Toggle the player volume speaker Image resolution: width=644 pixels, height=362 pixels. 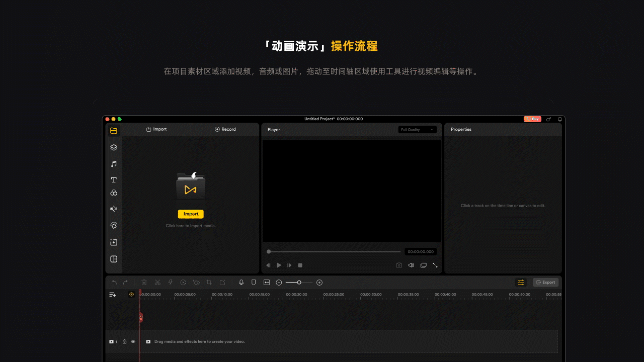(411, 265)
